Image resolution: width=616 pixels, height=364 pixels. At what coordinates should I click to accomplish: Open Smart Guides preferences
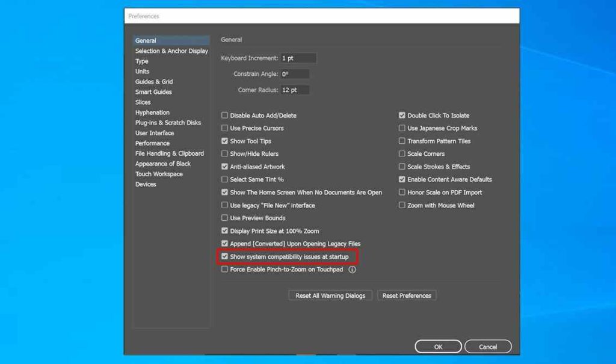pos(153,92)
